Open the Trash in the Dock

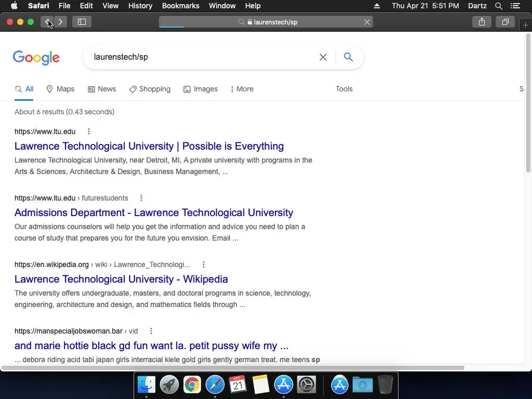[x=385, y=384]
